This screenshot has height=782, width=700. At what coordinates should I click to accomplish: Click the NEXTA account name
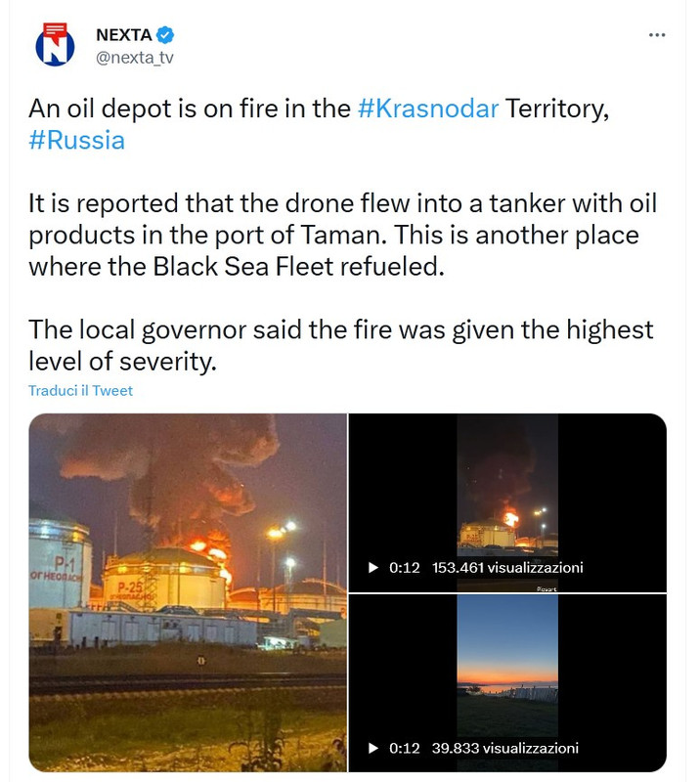coord(124,35)
